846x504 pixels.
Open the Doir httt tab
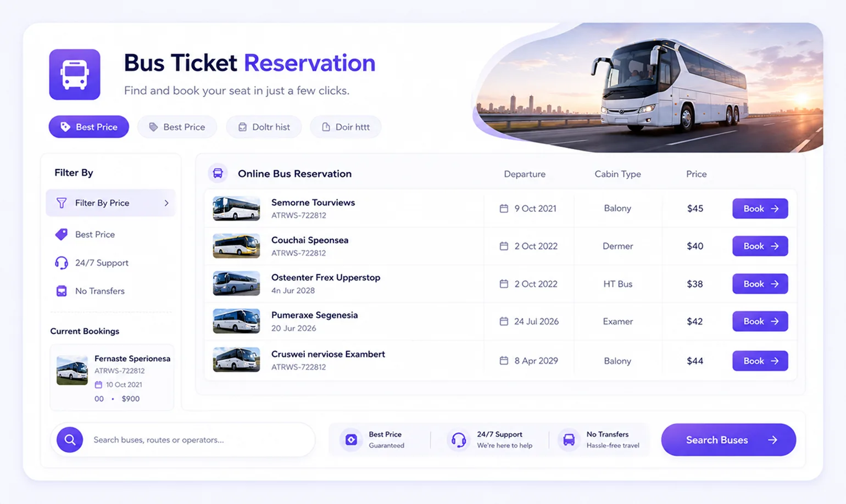[x=346, y=127]
